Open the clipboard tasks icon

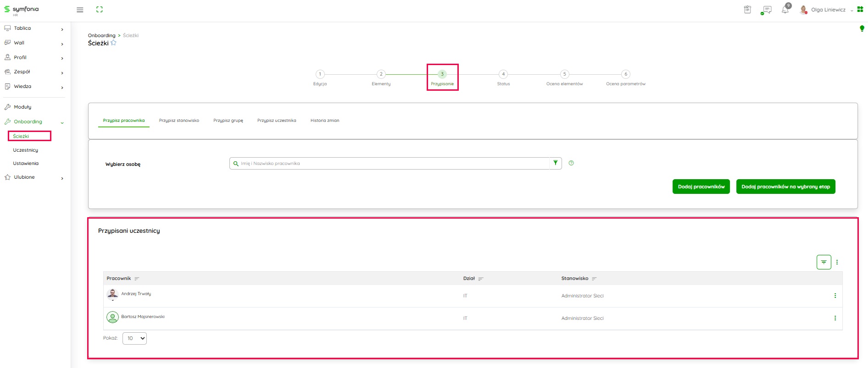[747, 10]
